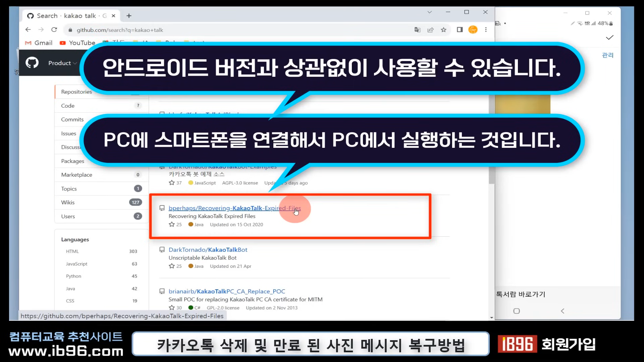Click the share page icon
The image size is (644, 362).
tap(430, 30)
